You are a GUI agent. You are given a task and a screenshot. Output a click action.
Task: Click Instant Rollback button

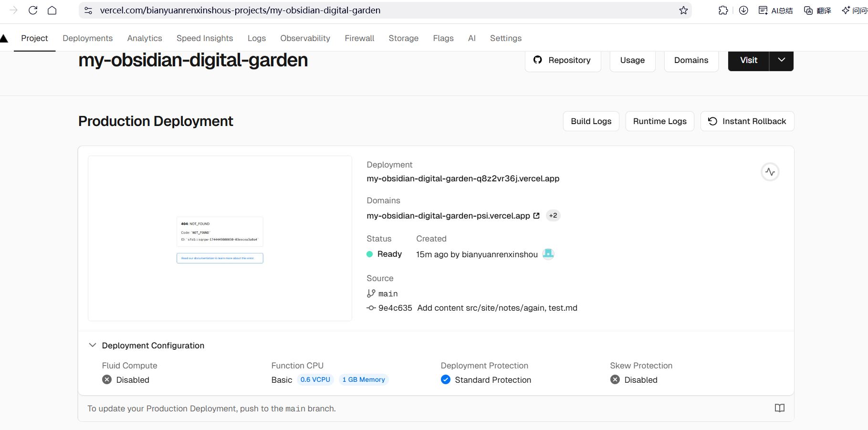pyautogui.click(x=747, y=121)
